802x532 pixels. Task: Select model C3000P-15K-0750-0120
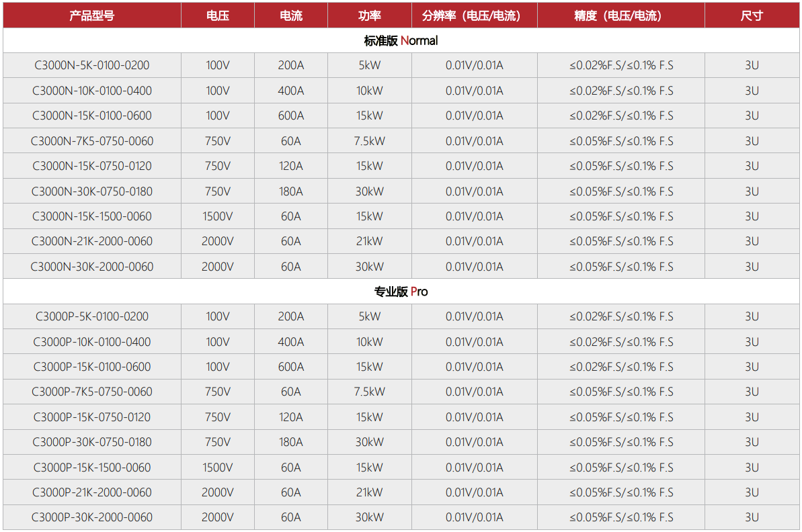coord(92,417)
